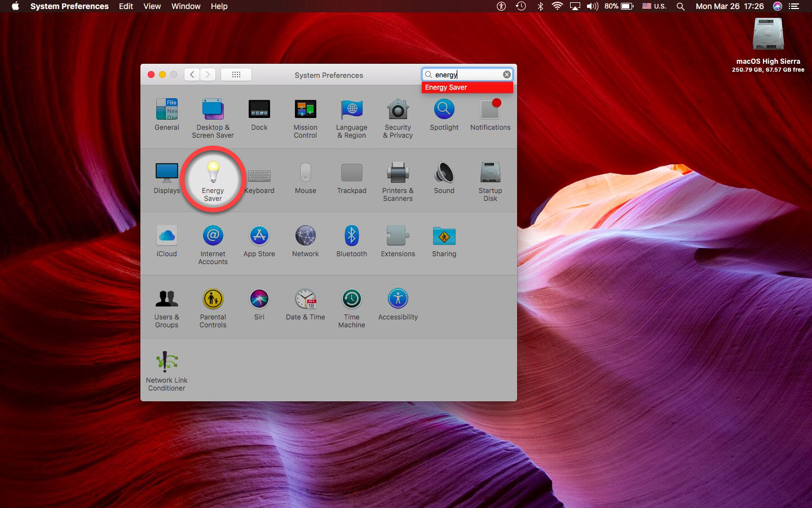Open AirPlay display menu
This screenshot has width=812, height=508.
coord(575,6)
